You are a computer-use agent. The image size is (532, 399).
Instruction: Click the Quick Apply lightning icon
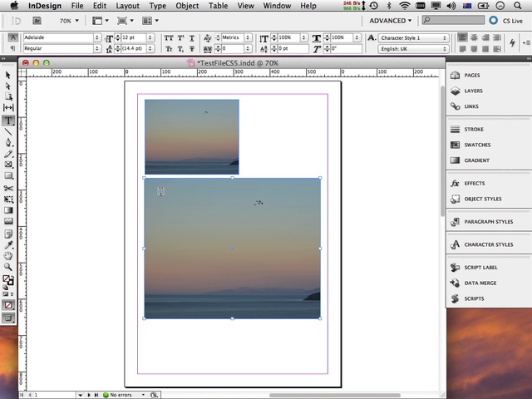[512, 43]
